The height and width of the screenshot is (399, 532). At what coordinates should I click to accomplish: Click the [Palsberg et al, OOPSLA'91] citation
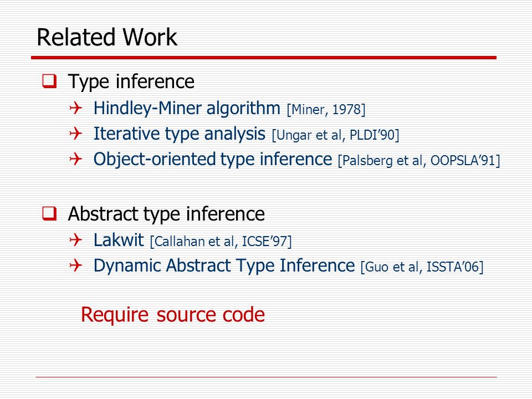[x=419, y=161]
